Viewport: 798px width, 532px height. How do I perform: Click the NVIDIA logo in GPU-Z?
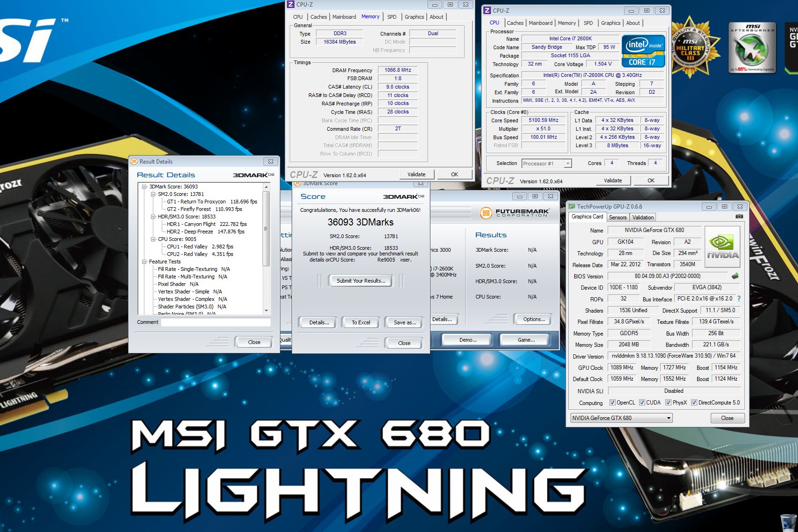(723, 247)
